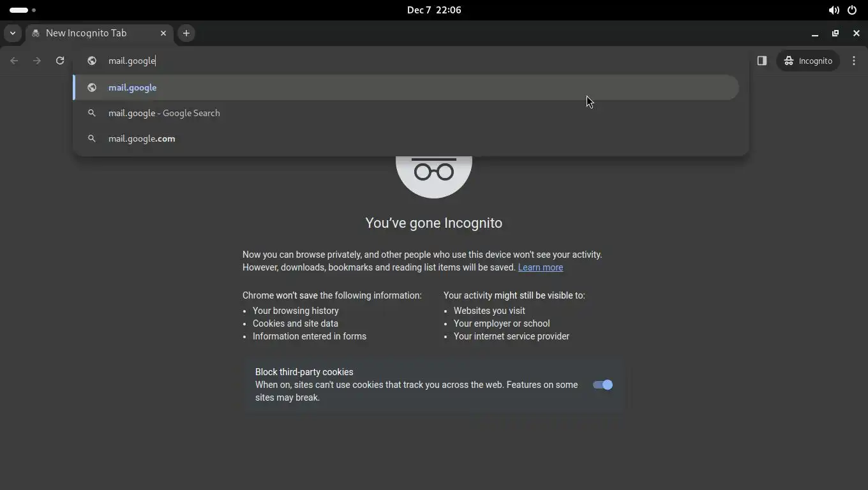The width and height of the screenshot is (868, 490).
Task: Open a new tab with plus icon
Action: tap(186, 33)
